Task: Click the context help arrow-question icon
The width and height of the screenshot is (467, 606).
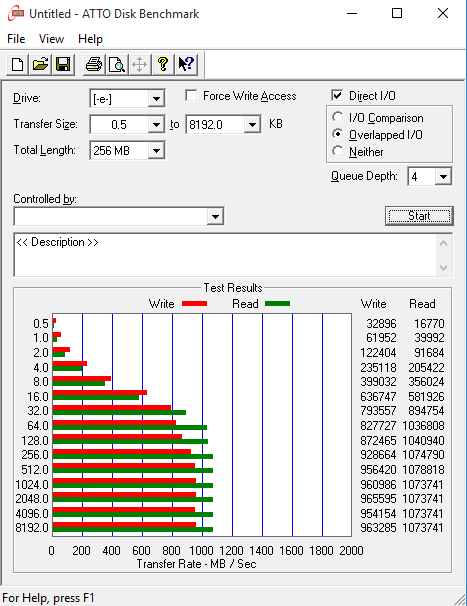Action: (186, 65)
